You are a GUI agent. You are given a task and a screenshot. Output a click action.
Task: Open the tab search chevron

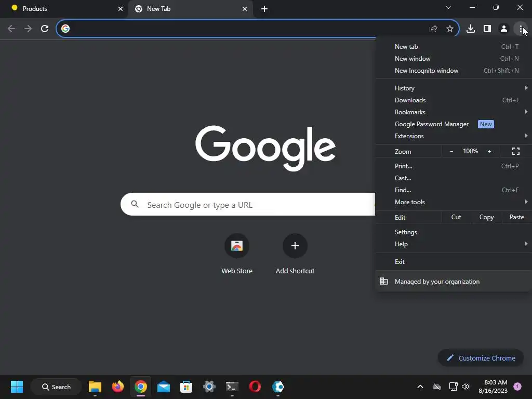[448, 7]
